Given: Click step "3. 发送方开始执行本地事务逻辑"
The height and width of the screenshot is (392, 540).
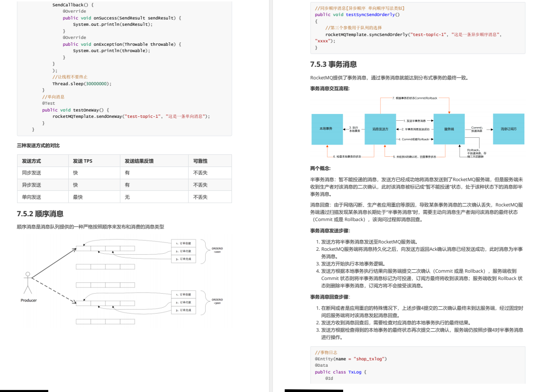Looking at the screenshot, I should (350, 264).
